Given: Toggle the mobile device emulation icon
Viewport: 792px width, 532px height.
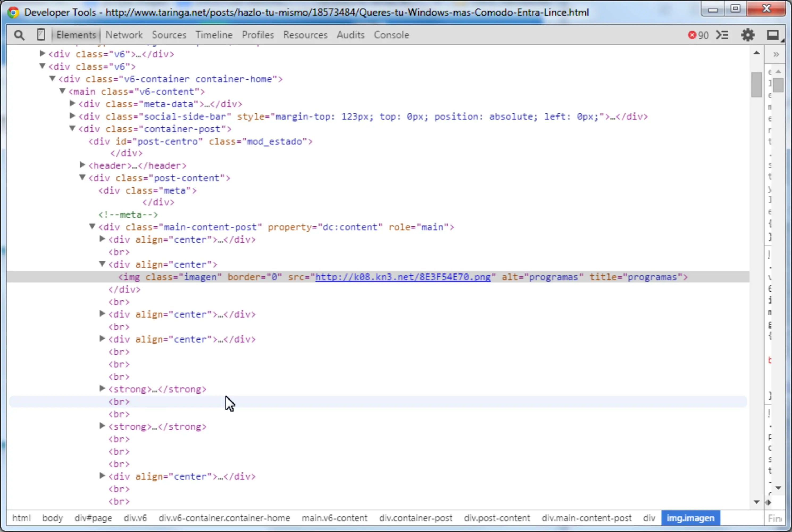Looking at the screenshot, I should click(x=41, y=35).
